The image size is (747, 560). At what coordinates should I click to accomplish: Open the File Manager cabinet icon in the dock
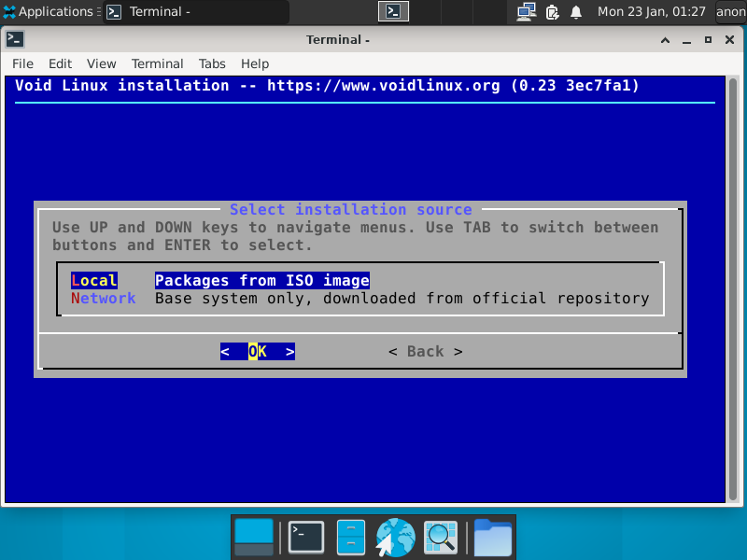[x=351, y=538]
